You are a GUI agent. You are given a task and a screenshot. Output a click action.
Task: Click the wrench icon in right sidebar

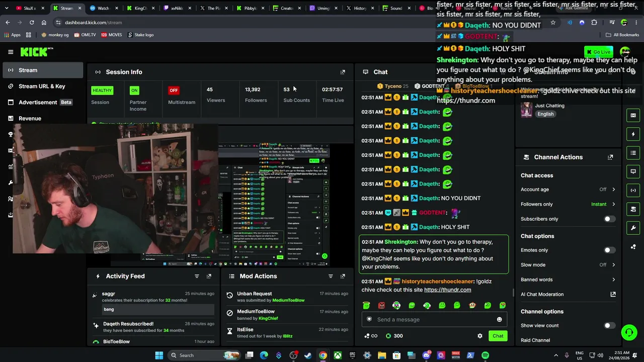click(633, 228)
